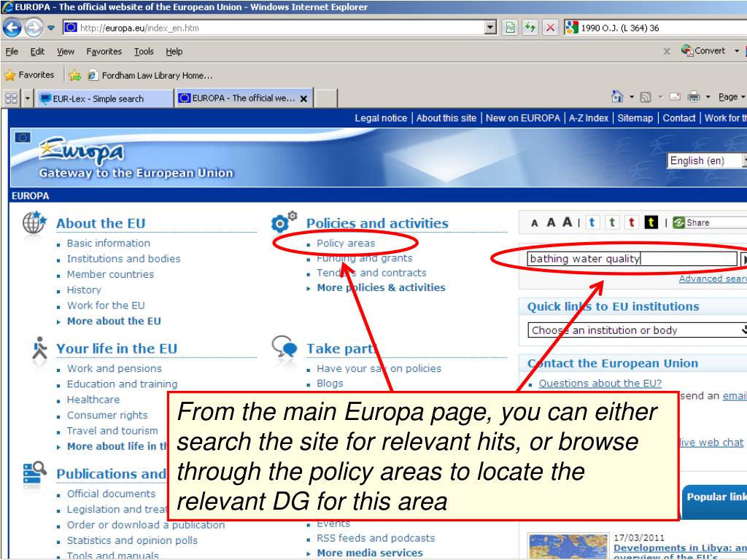Click the Quick Tabs grid icon
The width and height of the screenshot is (747, 560).
[11, 98]
